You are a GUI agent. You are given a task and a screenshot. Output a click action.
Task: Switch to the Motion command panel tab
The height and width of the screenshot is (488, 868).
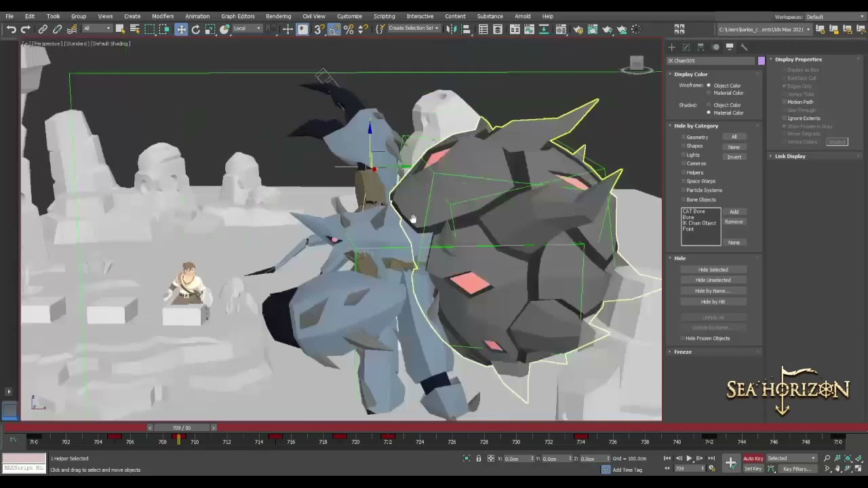(x=715, y=47)
